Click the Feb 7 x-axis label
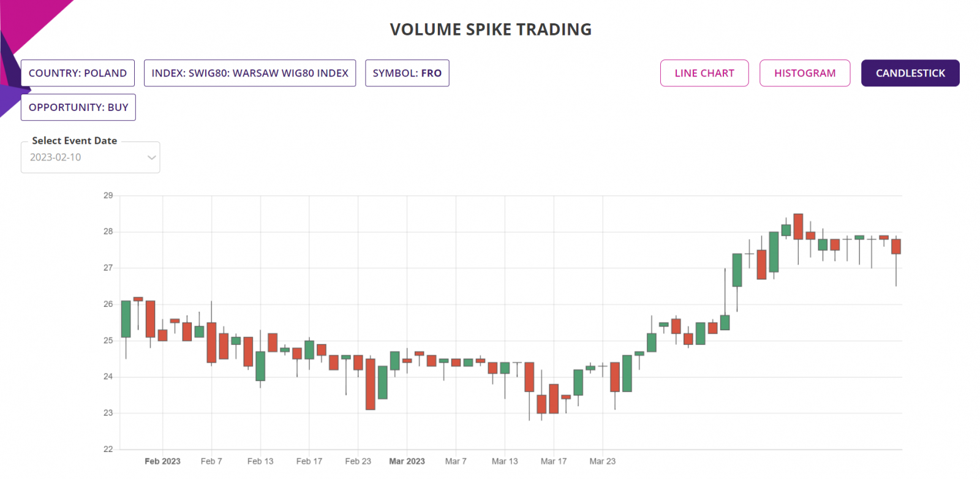980x479 pixels. tap(211, 461)
